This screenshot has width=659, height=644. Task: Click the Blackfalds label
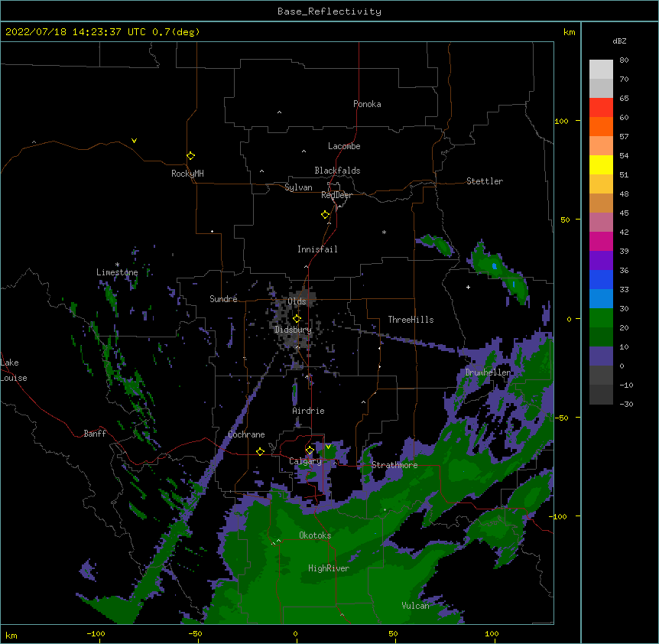337,171
